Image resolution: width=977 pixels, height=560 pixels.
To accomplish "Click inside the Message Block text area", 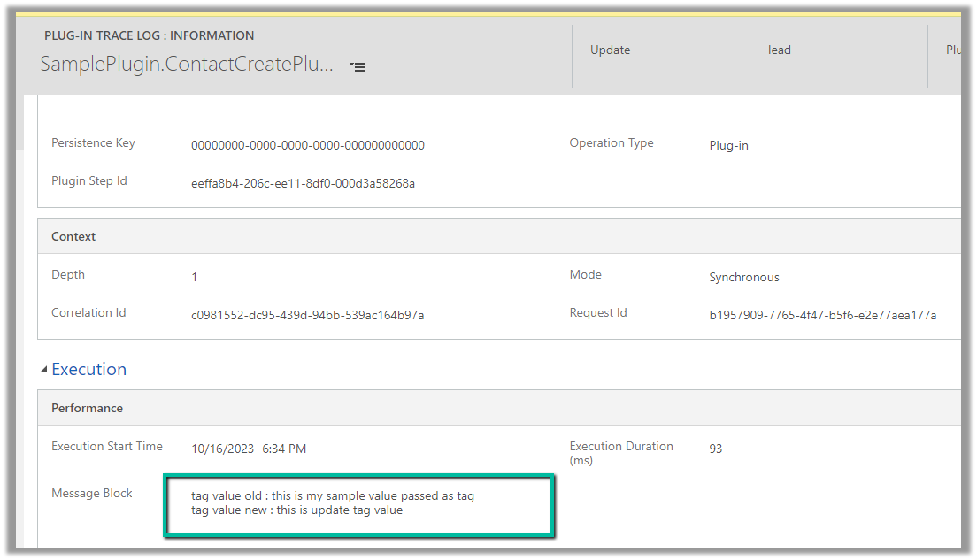I will [358, 504].
